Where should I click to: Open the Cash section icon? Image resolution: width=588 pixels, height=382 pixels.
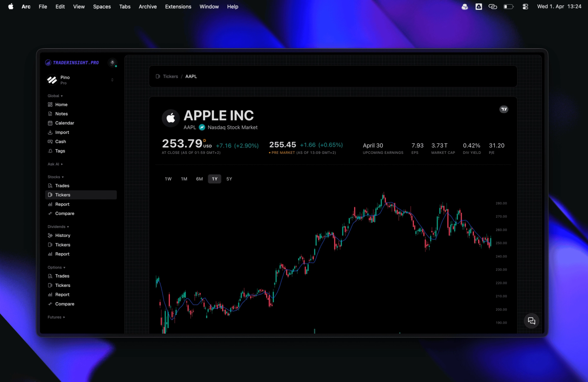coord(50,141)
